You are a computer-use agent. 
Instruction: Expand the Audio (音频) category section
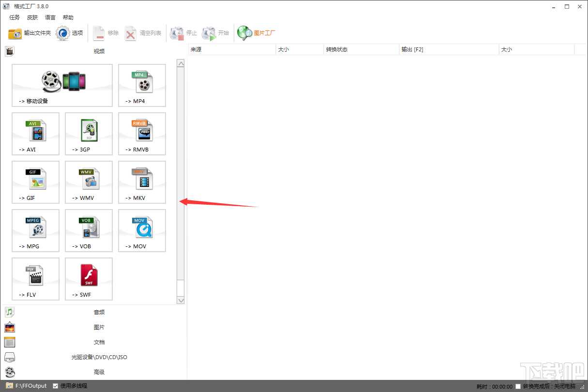99,312
